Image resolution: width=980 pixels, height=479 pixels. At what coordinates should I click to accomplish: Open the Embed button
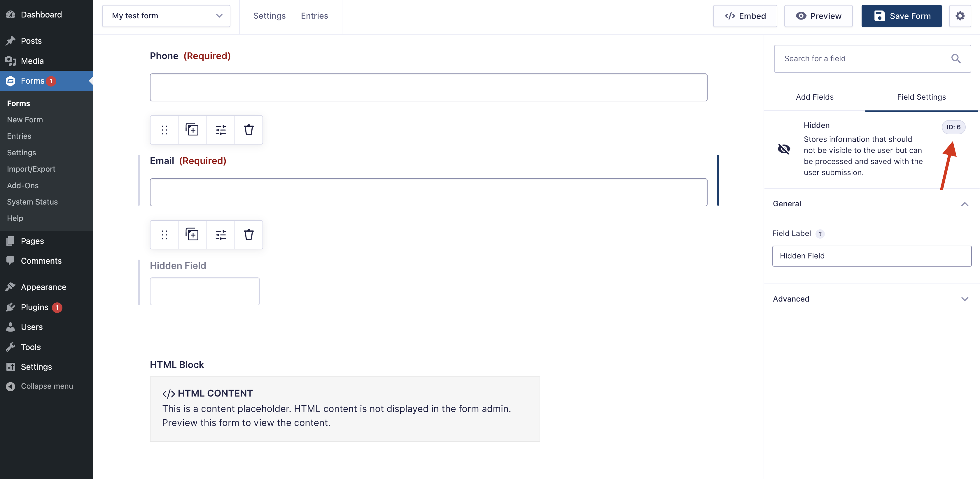(x=745, y=16)
